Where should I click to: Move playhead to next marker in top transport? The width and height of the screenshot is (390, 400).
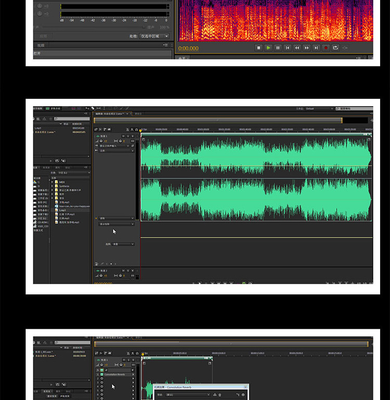click(x=316, y=48)
